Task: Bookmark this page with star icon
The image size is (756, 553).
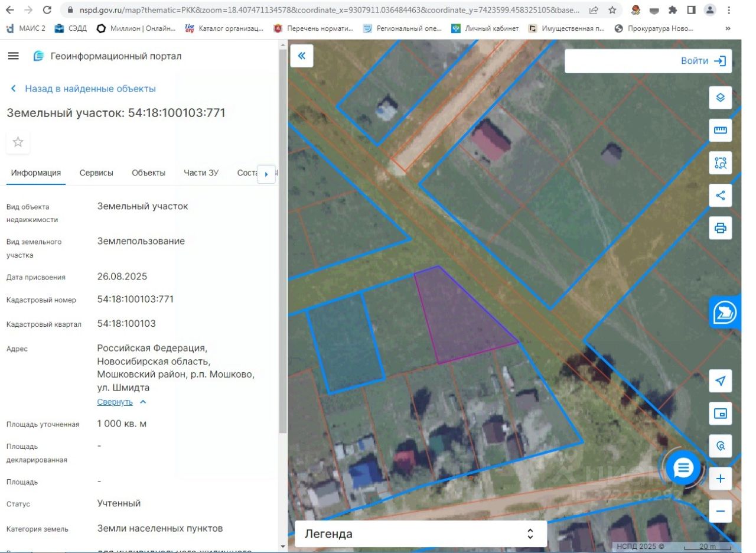Action: (612, 10)
